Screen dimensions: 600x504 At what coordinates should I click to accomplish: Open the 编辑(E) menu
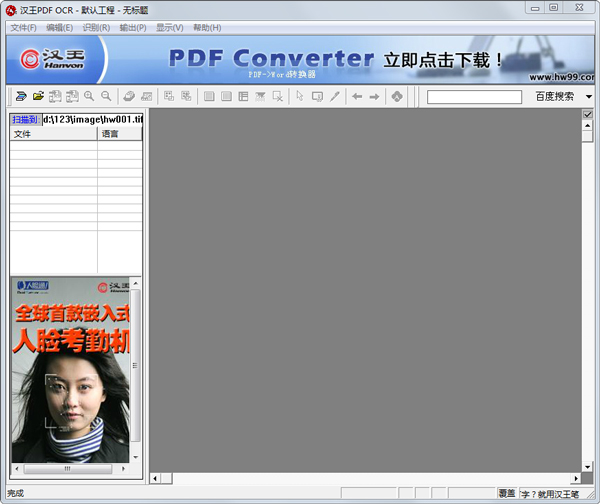[x=59, y=28]
